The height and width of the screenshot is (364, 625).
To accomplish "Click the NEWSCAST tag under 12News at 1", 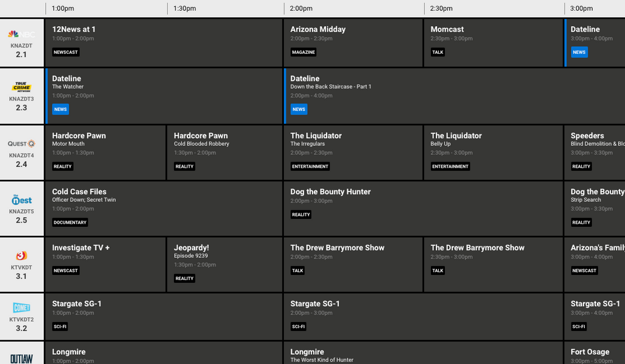I will click(x=66, y=52).
